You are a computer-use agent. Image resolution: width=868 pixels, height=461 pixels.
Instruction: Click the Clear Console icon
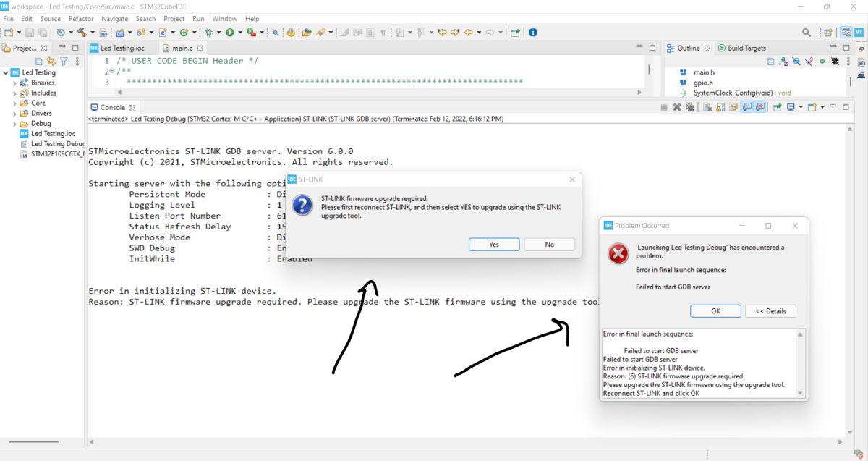click(x=707, y=107)
